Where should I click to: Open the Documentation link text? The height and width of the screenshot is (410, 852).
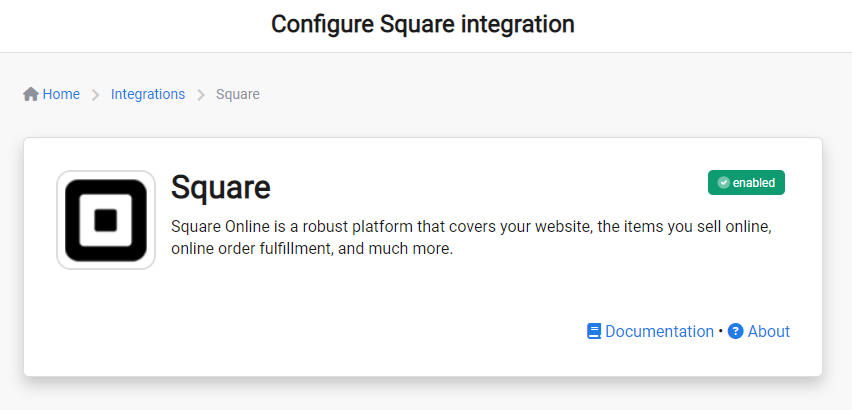pyautogui.click(x=659, y=331)
